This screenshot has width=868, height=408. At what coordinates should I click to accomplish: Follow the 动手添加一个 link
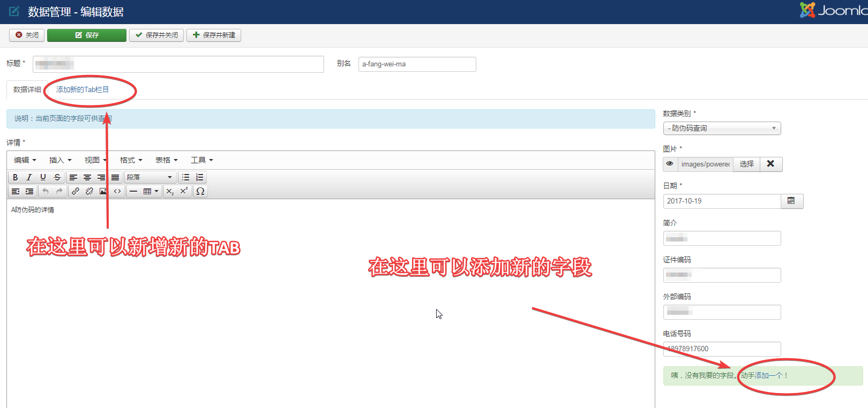(x=765, y=375)
